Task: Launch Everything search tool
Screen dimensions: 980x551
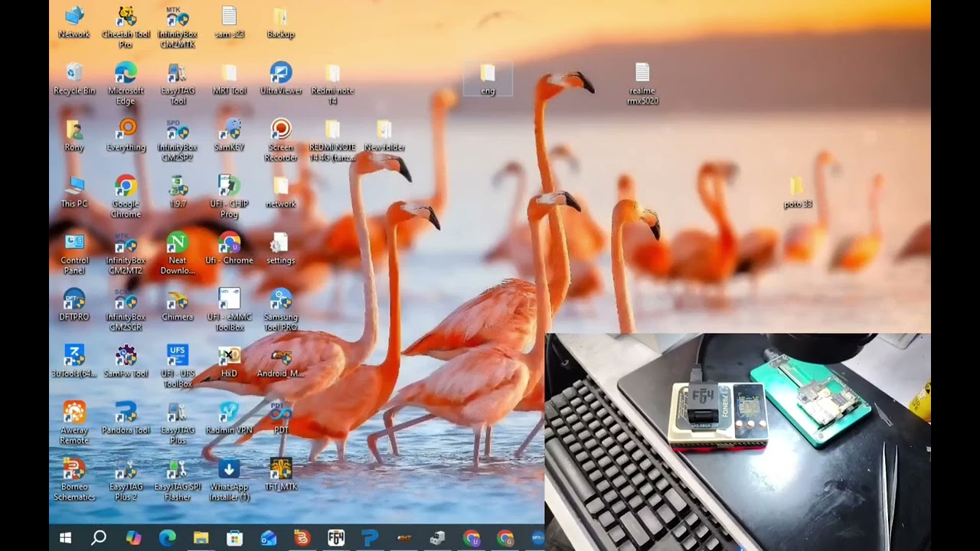Action: coord(126,135)
